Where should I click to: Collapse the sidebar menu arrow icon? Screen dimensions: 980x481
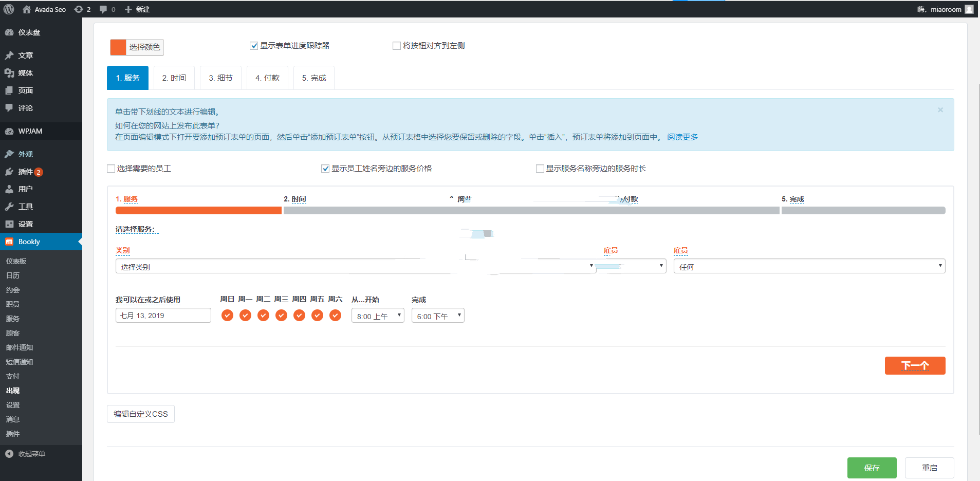pos(9,454)
